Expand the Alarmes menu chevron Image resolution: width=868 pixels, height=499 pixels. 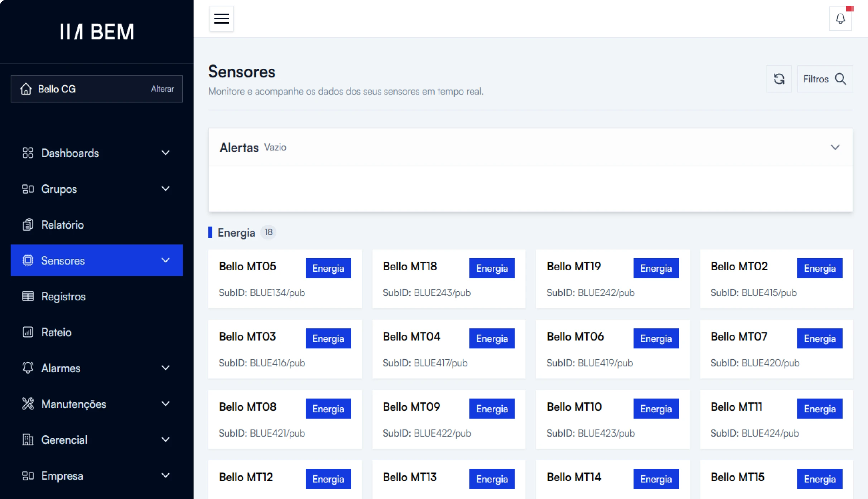click(x=165, y=368)
